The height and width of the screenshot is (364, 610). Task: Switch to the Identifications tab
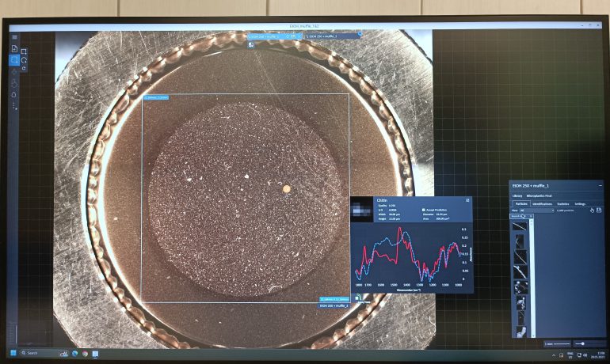tap(542, 203)
